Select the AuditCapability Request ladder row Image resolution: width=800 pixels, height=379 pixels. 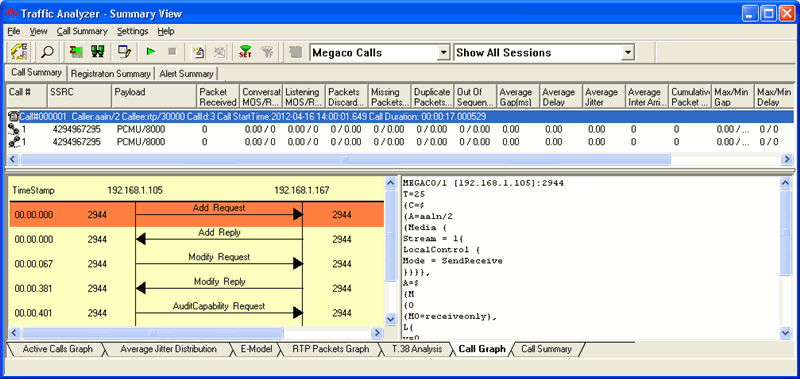196,313
